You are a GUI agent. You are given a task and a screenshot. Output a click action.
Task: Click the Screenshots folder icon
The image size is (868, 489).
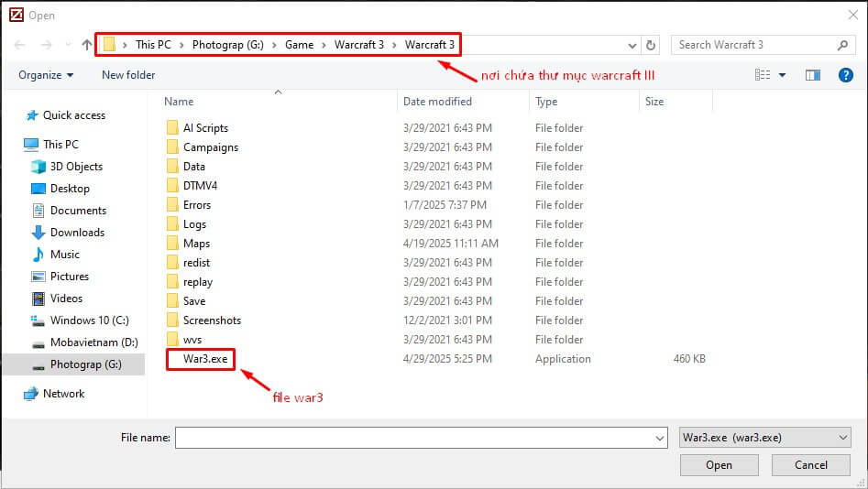pyautogui.click(x=172, y=321)
